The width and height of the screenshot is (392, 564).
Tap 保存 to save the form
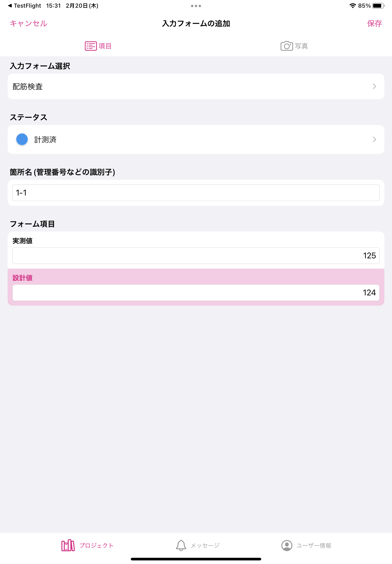374,23
